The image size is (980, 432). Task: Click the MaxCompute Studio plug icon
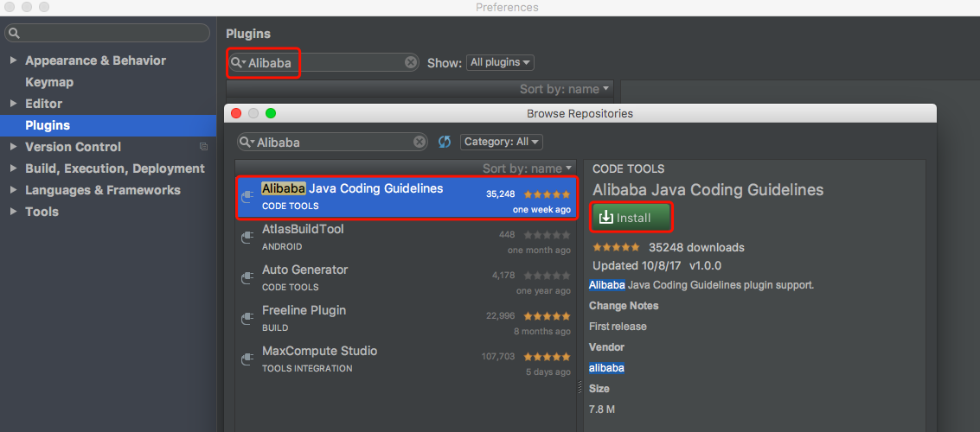(247, 359)
